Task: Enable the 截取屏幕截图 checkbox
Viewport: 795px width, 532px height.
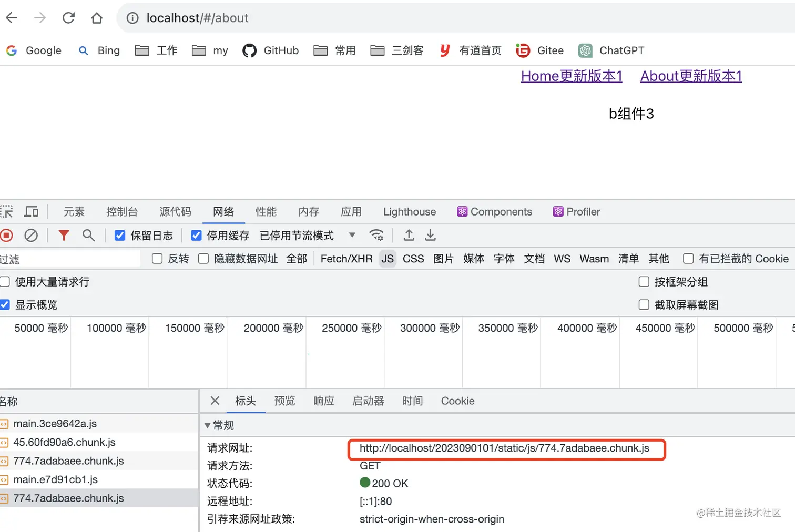Action: pyautogui.click(x=644, y=305)
